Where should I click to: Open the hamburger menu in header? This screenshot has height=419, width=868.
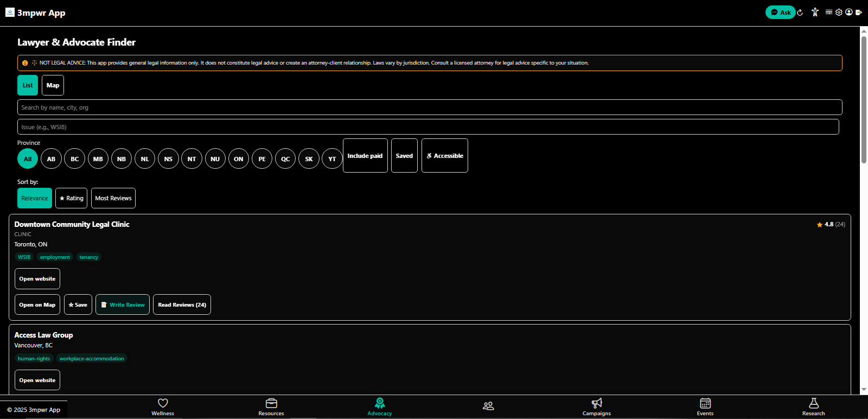pyautogui.click(x=829, y=12)
